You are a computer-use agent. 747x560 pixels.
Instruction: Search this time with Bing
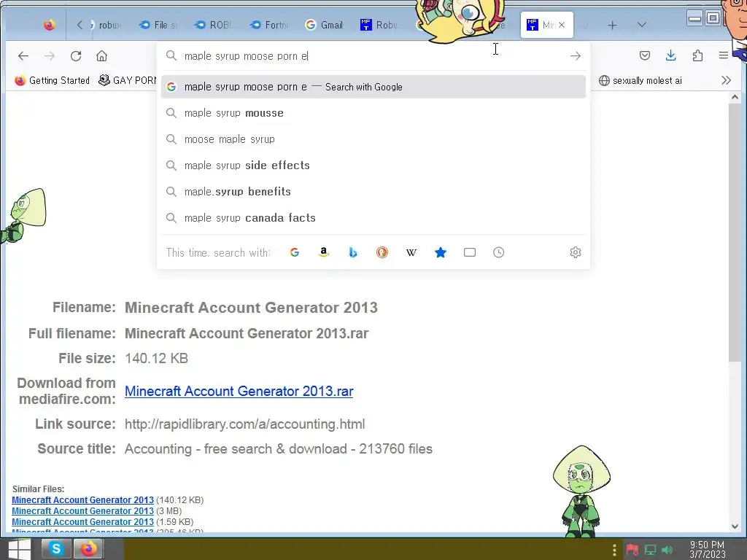353,252
